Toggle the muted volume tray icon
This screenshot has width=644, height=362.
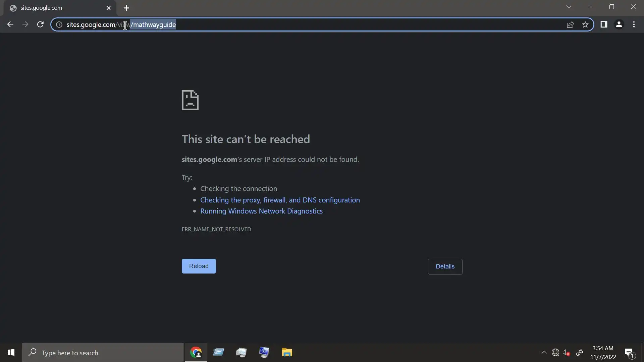[x=566, y=353]
